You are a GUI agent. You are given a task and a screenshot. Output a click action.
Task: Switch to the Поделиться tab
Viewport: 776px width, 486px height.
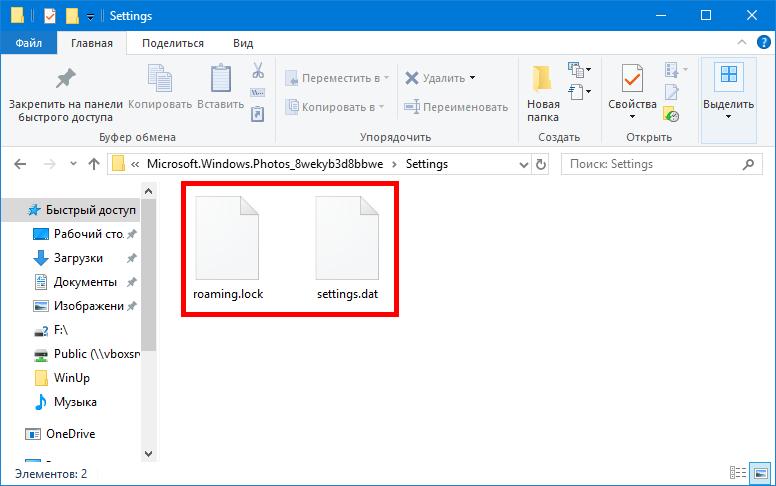[173, 44]
